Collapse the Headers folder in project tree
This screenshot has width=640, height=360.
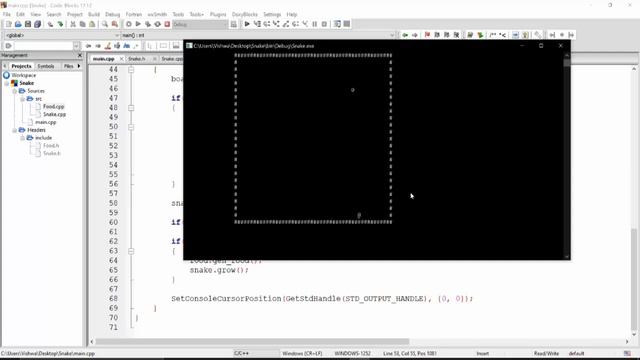[x=15, y=130]
